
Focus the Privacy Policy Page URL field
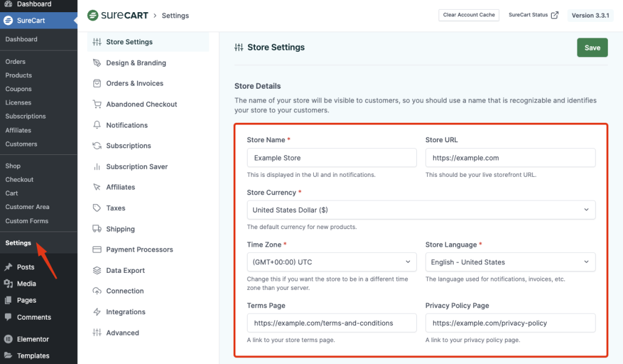click(510, 323)
